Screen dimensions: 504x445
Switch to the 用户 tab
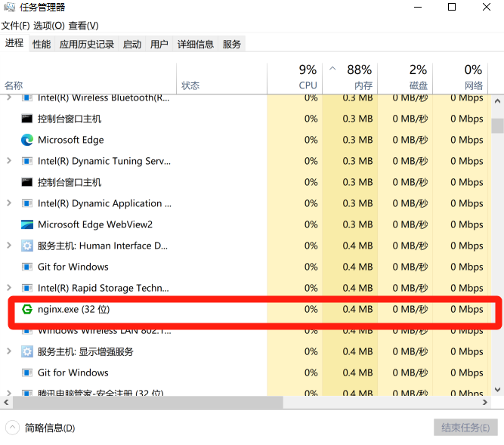pos(159,44)
